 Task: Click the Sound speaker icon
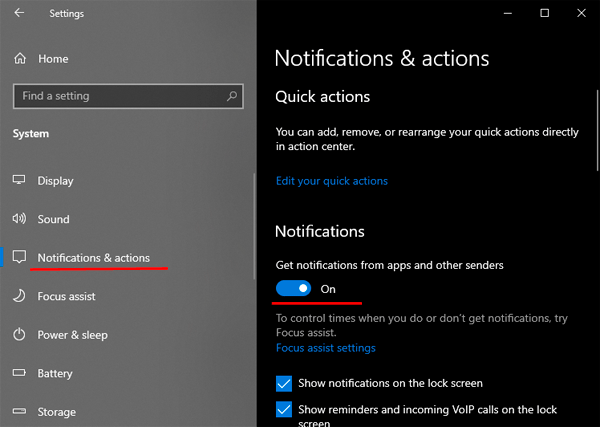click(19, 219)
